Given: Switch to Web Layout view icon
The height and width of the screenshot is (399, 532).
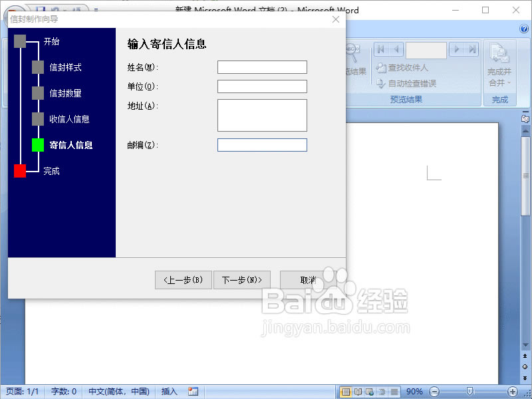Looking at the screenshot, I should [370, 392].
